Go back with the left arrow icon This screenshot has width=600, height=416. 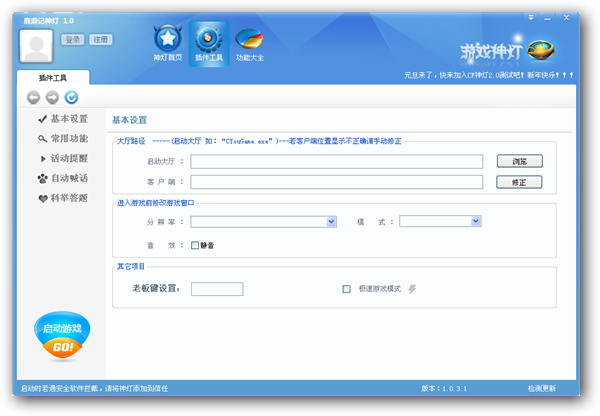(x=33, y=97)
